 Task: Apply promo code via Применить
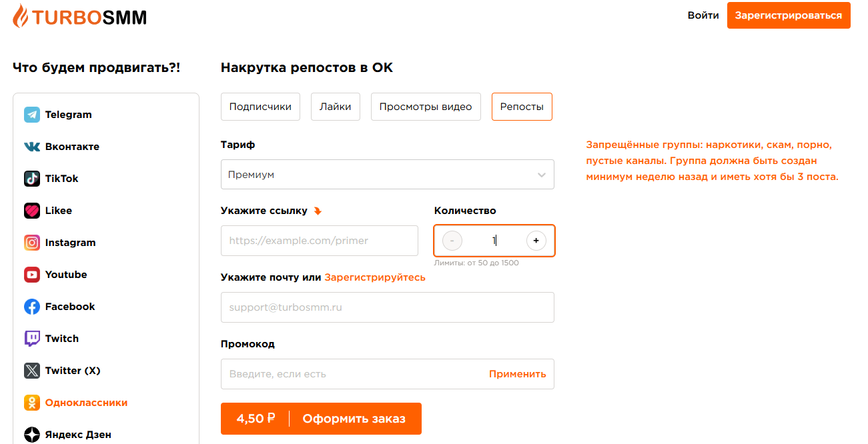click(x=518, y=374)
